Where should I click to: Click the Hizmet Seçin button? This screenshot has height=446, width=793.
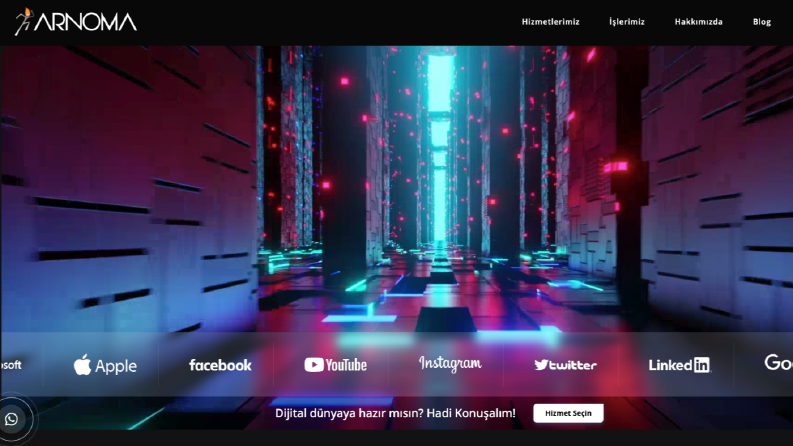[568, 413]
